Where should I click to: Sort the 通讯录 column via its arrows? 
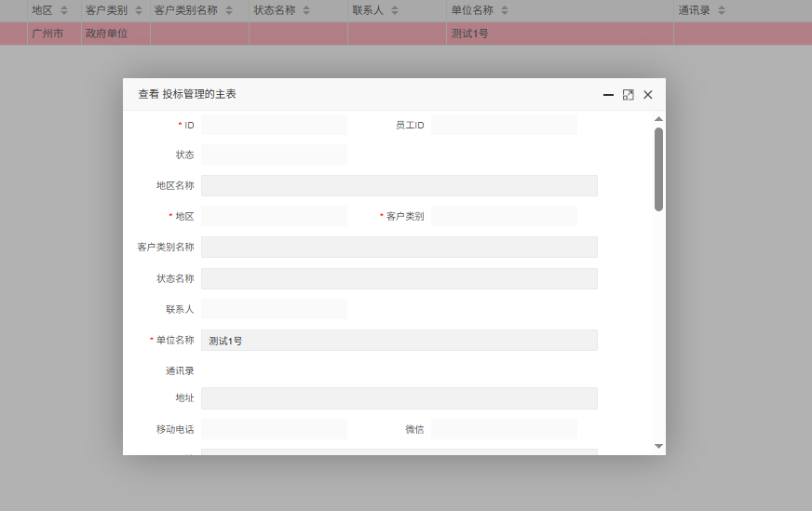click(x=722, y=10)
